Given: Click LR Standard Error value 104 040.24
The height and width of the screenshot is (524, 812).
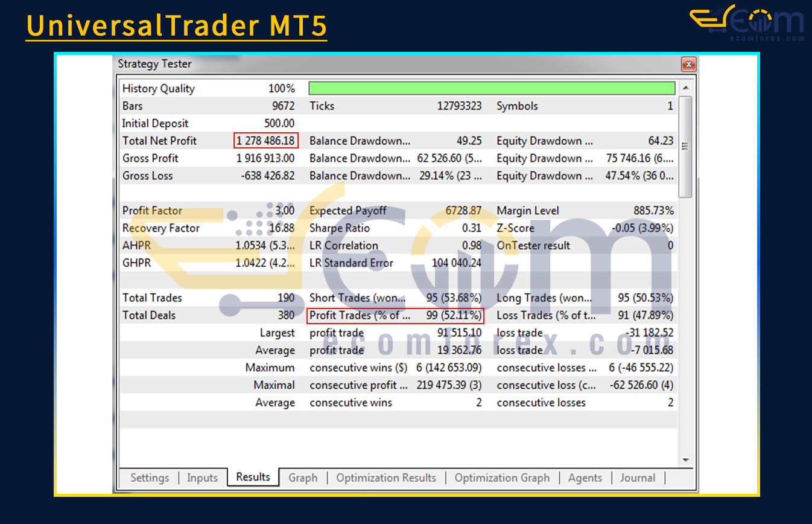Looking at the screenshot, I should pos(457,263).
